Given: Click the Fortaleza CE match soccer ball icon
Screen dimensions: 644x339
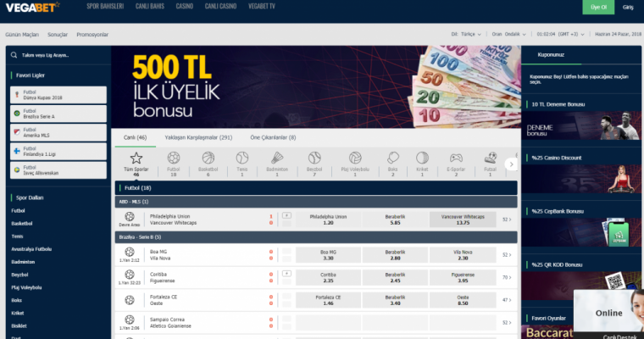Looking at the screenshot, I should coord(130,300).
